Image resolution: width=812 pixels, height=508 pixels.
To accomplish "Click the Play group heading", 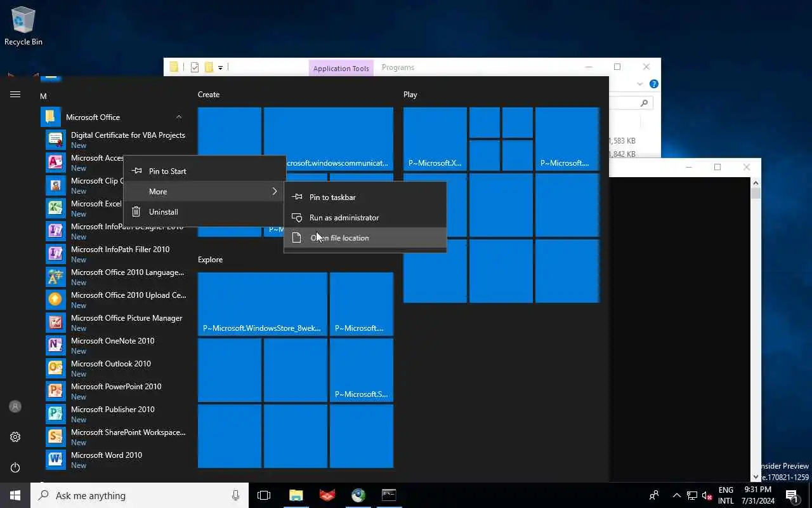I will click(x=410, y=95).
